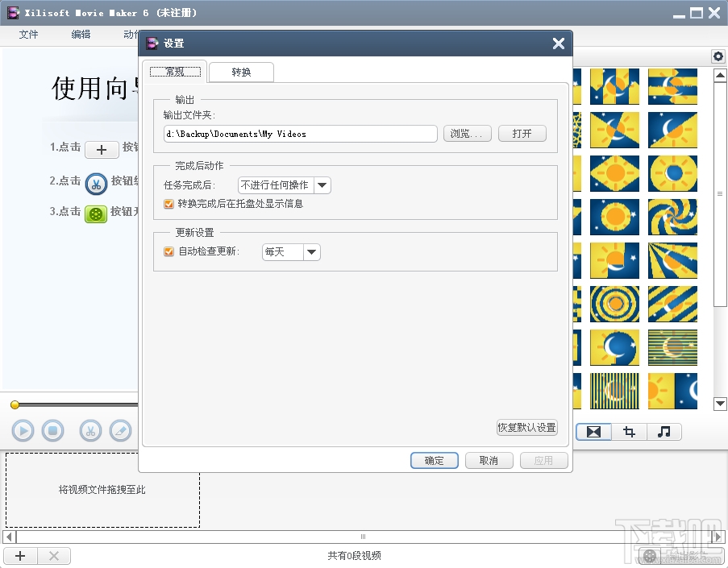
Task: Open the 任务完成后 action dropdown
Action: coord(321,184)
